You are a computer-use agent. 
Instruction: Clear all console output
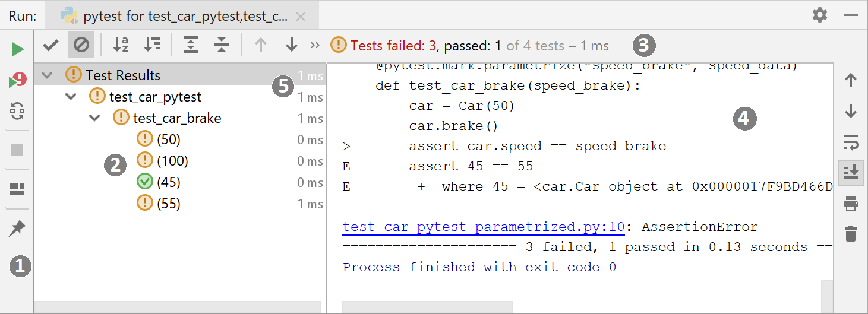point(851,234)
